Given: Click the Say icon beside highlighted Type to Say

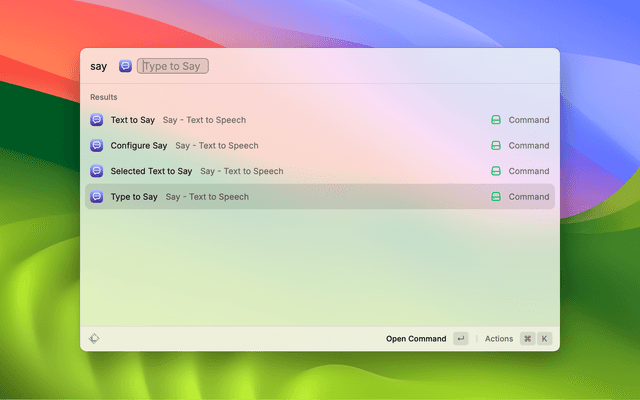Looking at the screenshot, I should coord(97,197).
